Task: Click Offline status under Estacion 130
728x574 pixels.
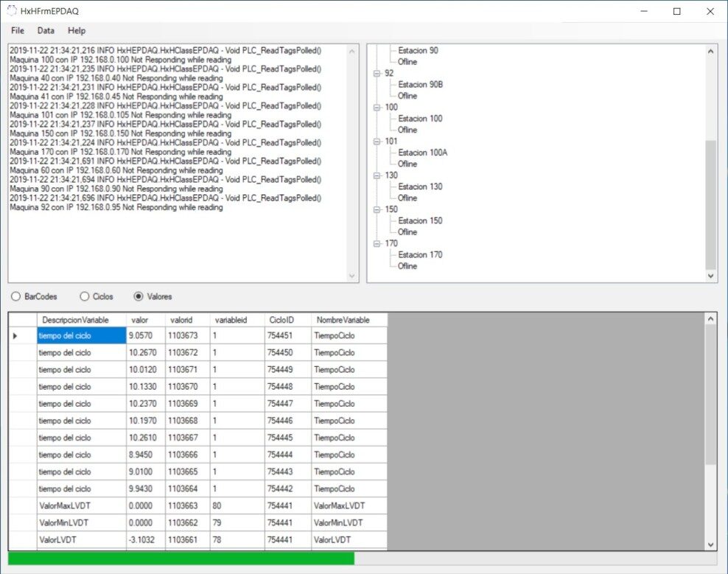Action: 407,197
